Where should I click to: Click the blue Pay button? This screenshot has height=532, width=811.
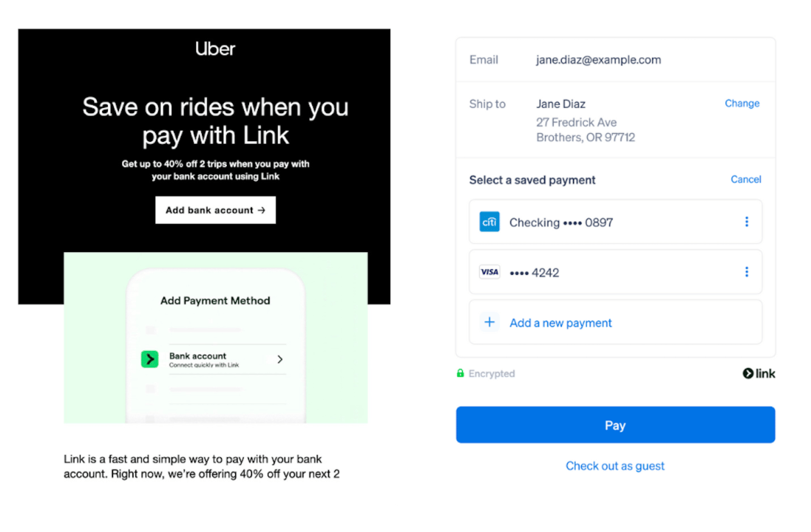[616, 425]
